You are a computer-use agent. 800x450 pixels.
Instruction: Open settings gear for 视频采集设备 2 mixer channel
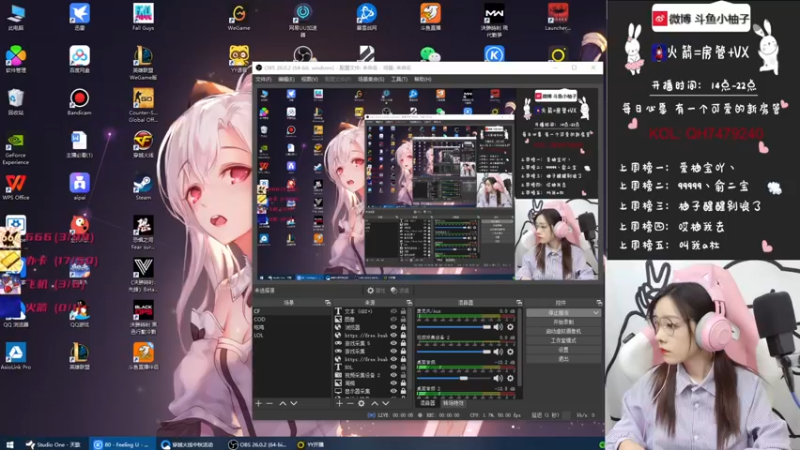510,352
